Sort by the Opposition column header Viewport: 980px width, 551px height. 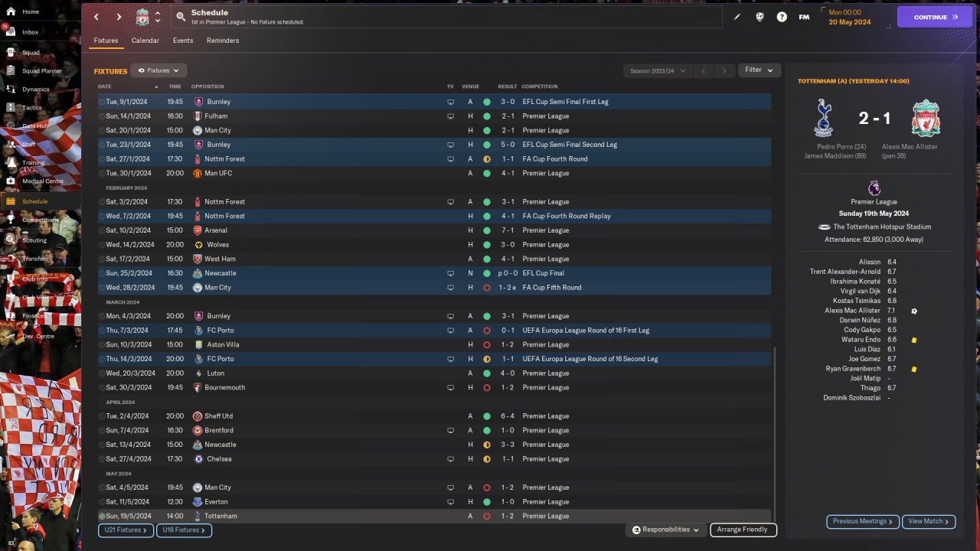207,86
